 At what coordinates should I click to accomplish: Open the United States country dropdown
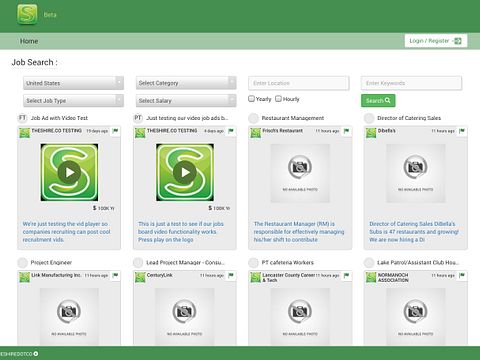[73, 83]
